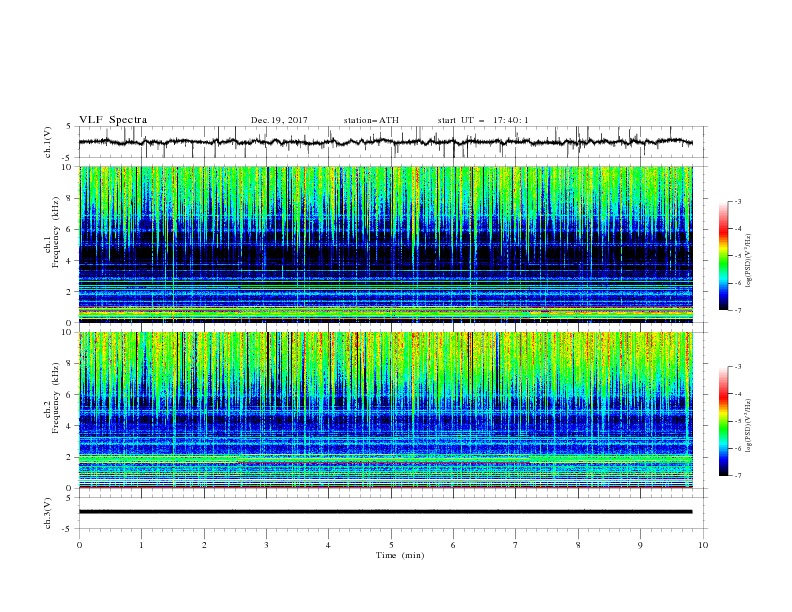The width and height of the screenshot is (792, 612).
Task: Click the "-7" label on ch.1 color scale
Action: [x=737, y=310]
